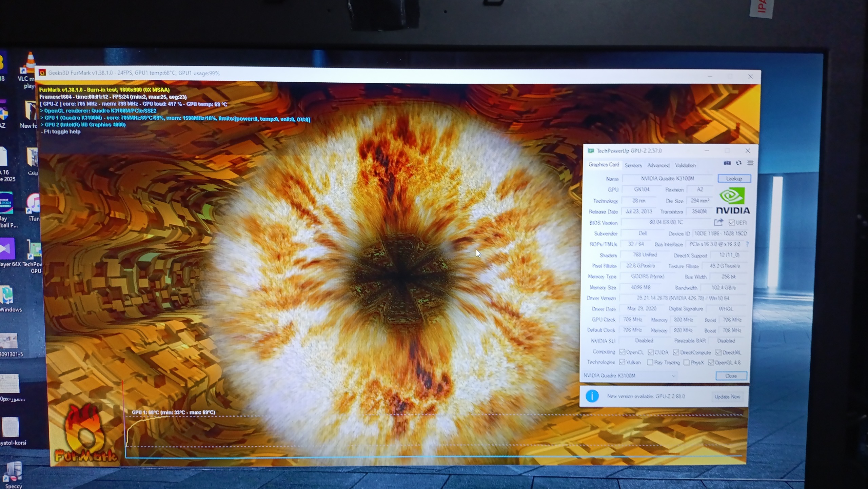The height and width of the screenshot is (489, 868).
Task: Open the GPU-Z hamburger menu
Action: coord(750,163)
